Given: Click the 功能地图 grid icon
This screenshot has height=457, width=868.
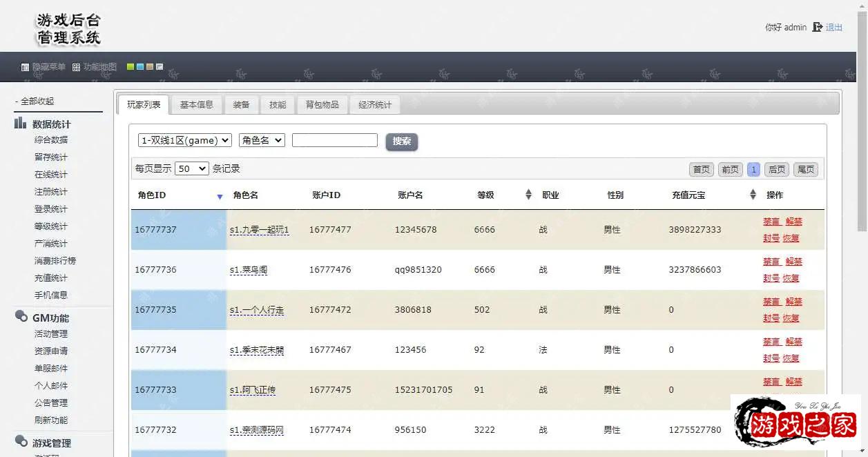Looking at the screenshot, I should 77,68.
